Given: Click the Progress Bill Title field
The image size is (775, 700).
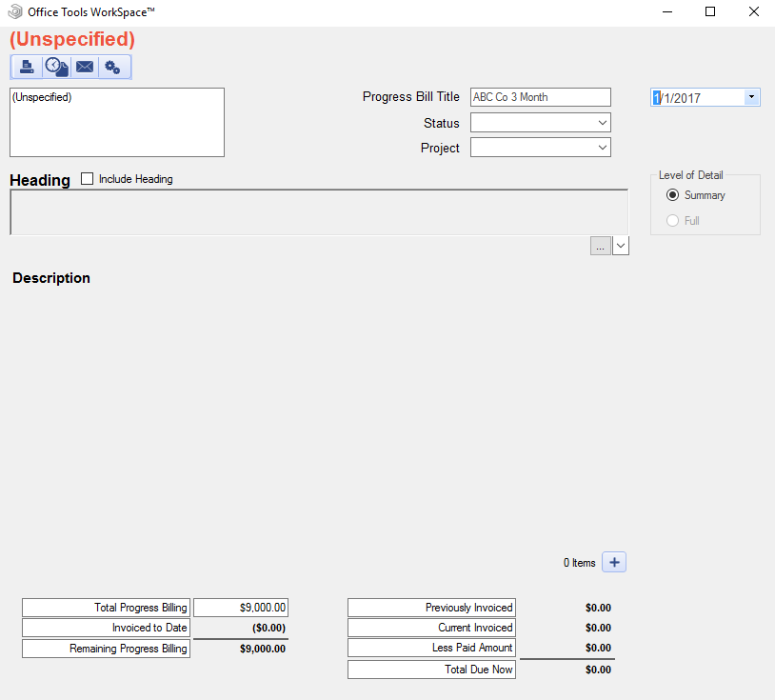Looking at the screenshot, I should coord(540,97).
